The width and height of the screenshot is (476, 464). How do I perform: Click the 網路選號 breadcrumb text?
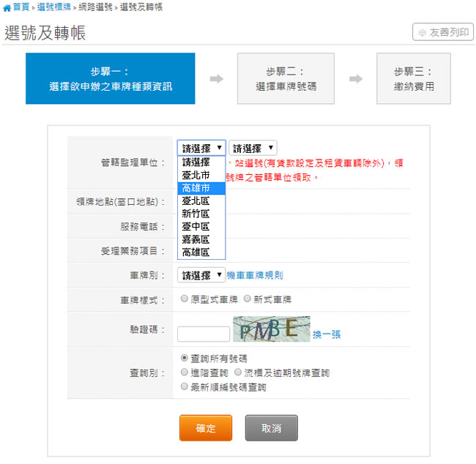point(95,7)
